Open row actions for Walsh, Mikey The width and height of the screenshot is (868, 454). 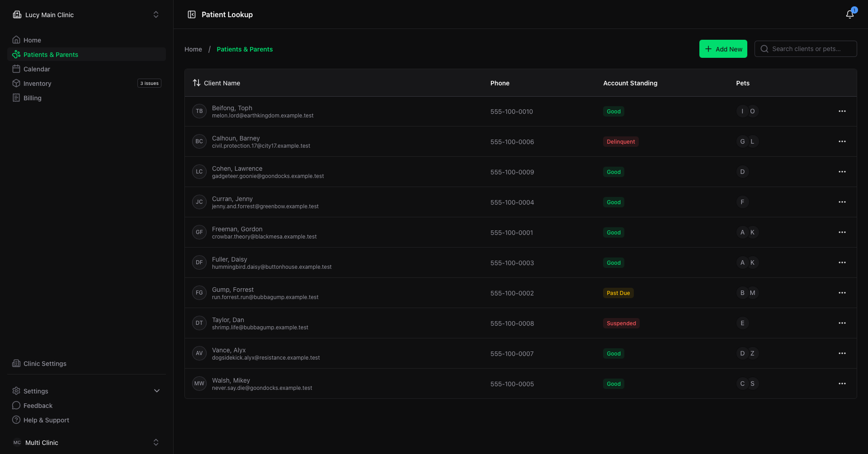click(842, 384)
